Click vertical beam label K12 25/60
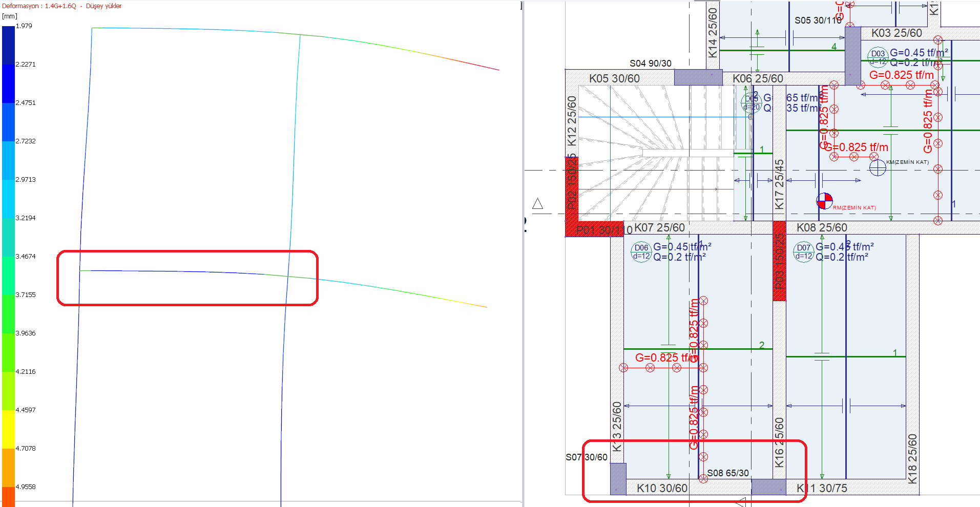The height and width of the screenshot is (507, 980). [x=572, y=121]
